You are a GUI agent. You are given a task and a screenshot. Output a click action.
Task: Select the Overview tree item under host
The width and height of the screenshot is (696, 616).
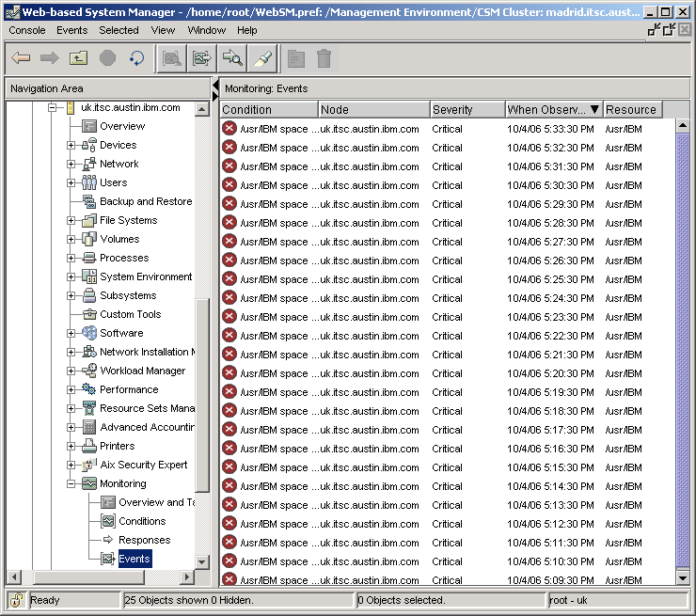coord(122,126)
